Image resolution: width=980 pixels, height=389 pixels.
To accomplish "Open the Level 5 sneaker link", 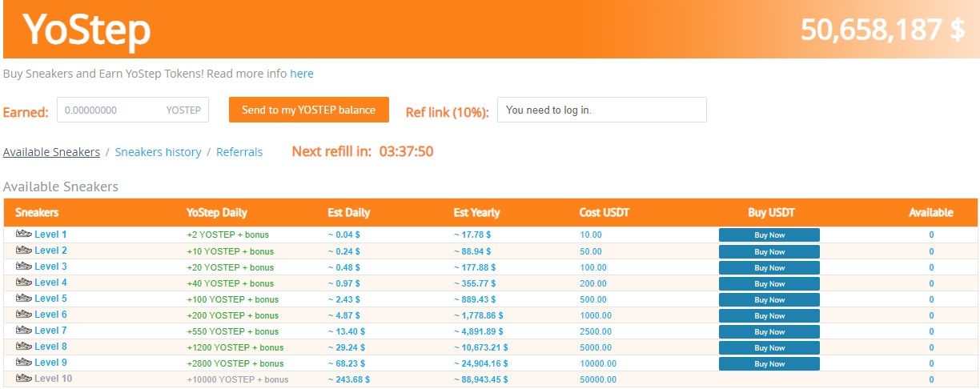I will (x=50, y=299).
